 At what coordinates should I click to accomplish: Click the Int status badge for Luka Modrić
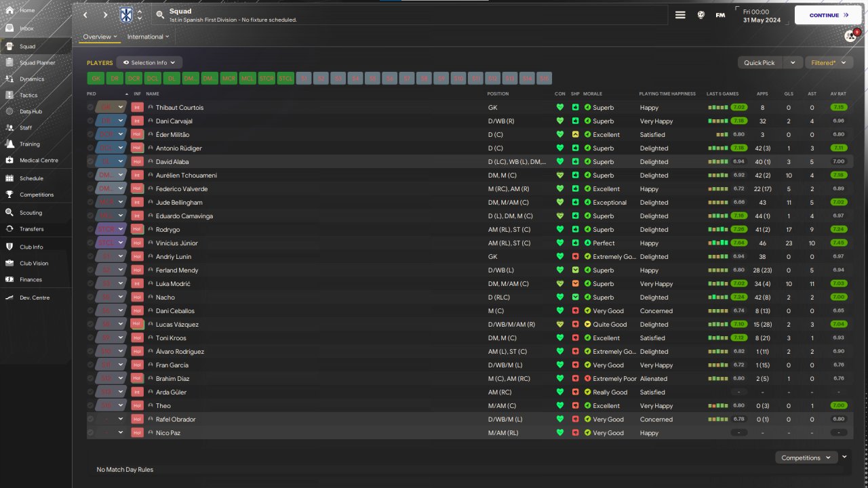[x=137, y=283]
